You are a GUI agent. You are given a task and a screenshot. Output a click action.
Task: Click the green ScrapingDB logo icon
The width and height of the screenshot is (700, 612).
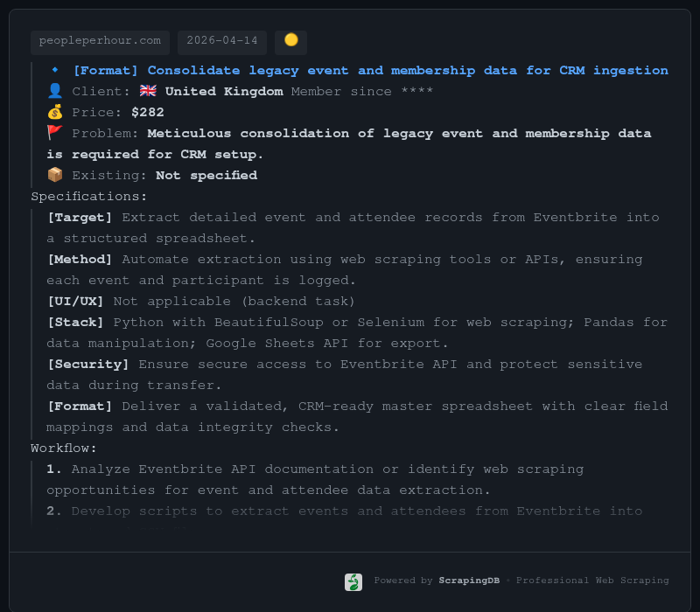[x=353, y=581]
